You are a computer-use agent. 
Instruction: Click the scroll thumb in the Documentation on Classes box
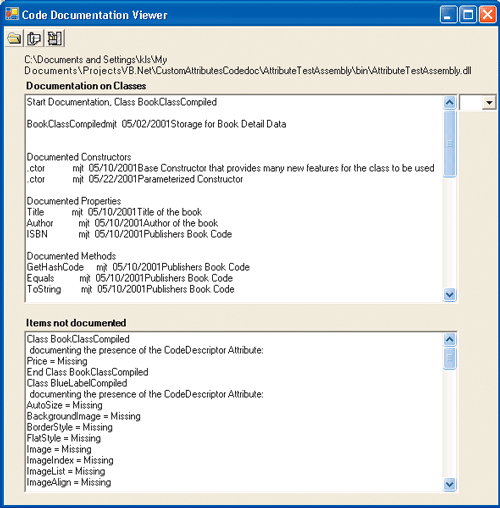click(450, 144)
